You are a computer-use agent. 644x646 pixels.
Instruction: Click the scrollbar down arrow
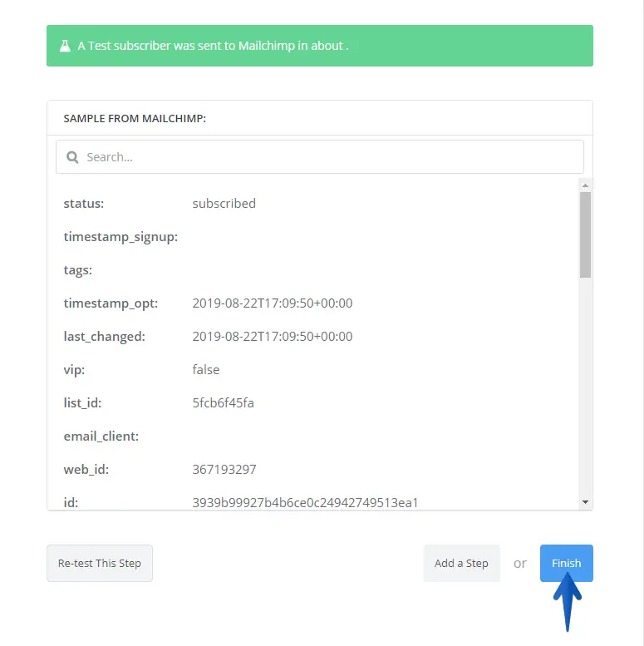coord(585,502)
